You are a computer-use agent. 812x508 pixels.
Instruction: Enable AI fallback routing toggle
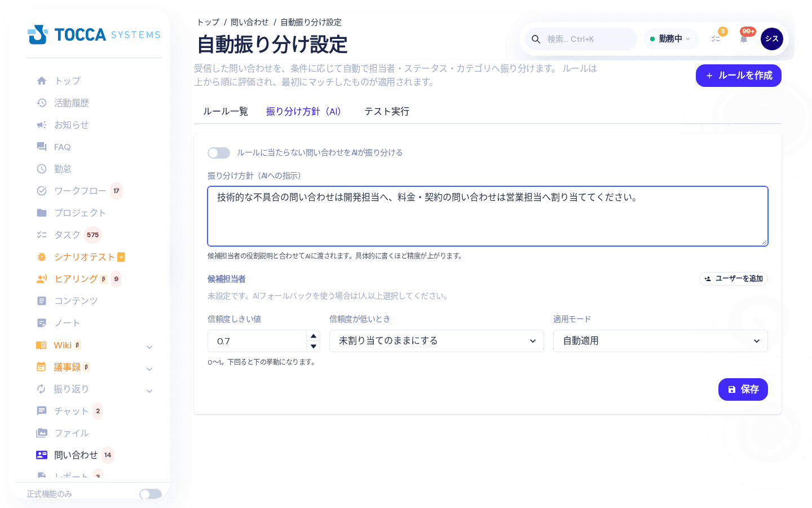tap(219, 153)
